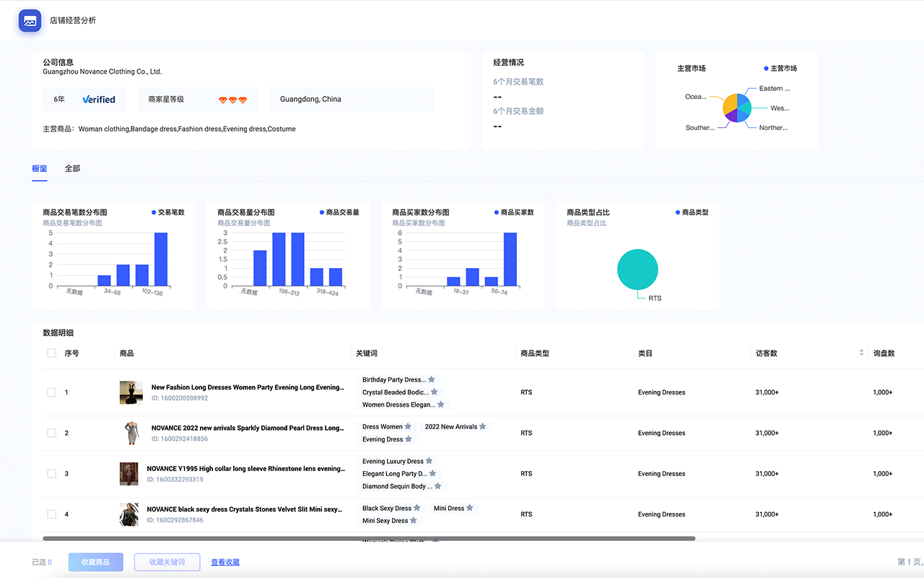
Task: Toggle the 商品类型 chart legend
Action: pos(692,212)
